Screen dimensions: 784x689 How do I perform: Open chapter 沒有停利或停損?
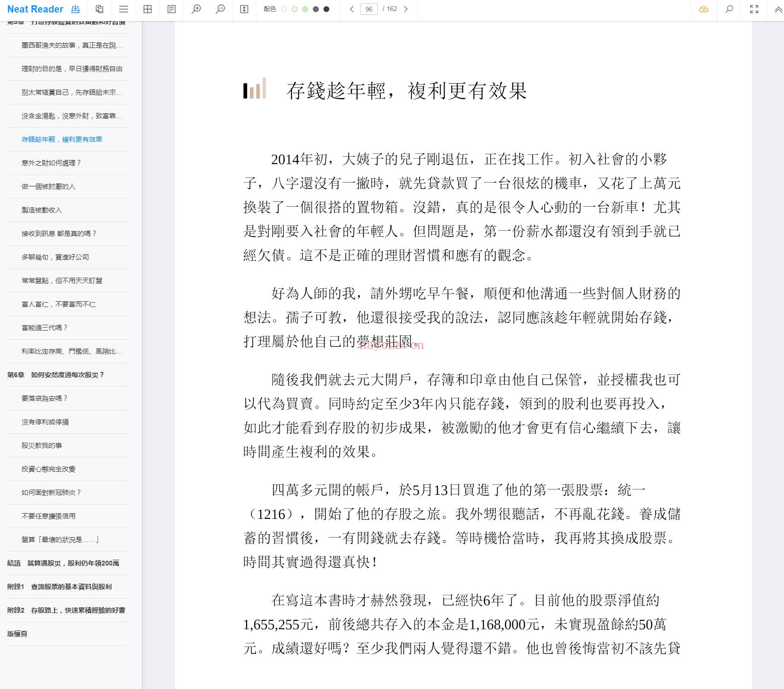pyautogui.click(x=45, y=422)
